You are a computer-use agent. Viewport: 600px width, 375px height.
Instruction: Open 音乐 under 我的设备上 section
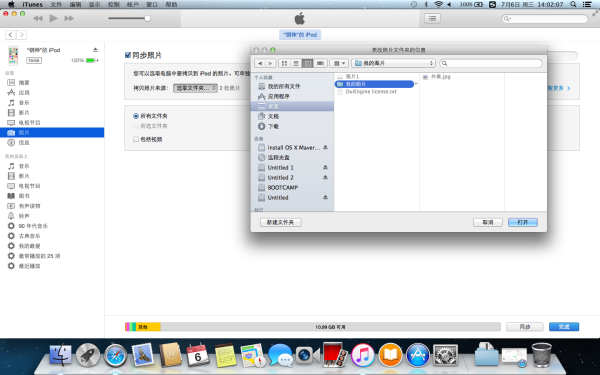(x=24, y=166)
